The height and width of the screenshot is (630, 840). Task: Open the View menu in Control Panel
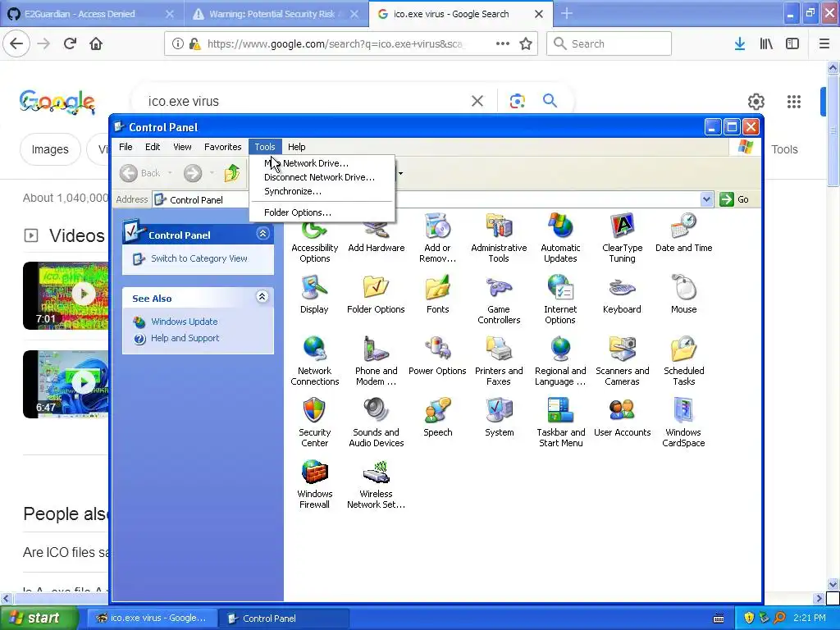tap(182, 147)
